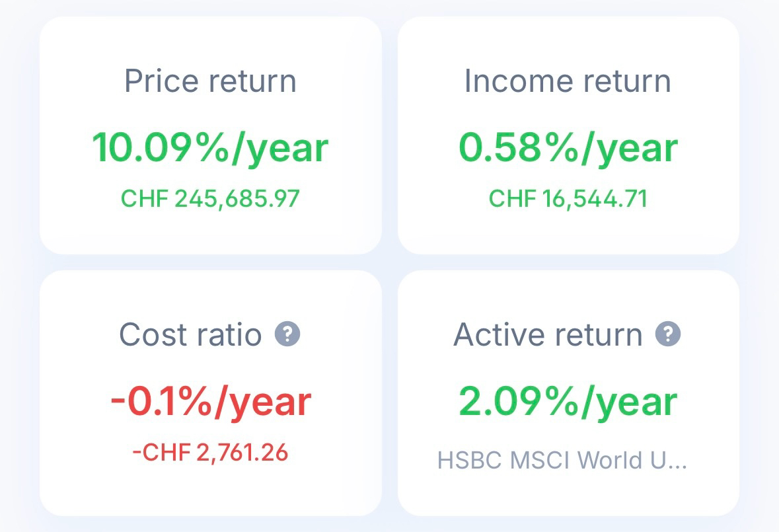Image resolution: width=779 pixels, height=532 pixels.
Task: Click the Active return heading text
Action: 548,334
